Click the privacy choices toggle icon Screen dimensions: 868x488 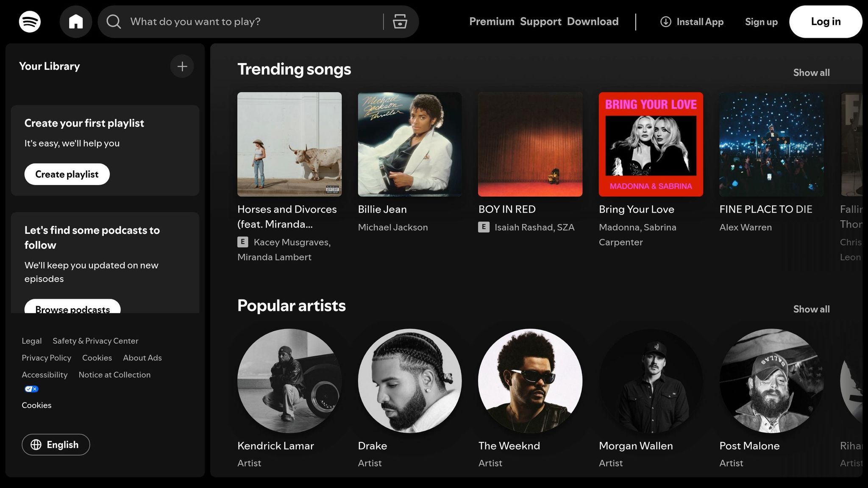pos(31,389)
